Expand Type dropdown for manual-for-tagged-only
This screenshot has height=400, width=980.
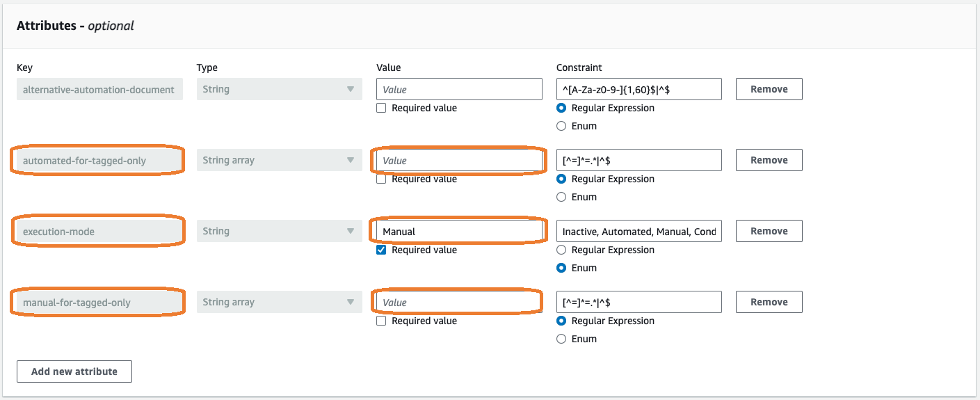(x=279, y=302)
